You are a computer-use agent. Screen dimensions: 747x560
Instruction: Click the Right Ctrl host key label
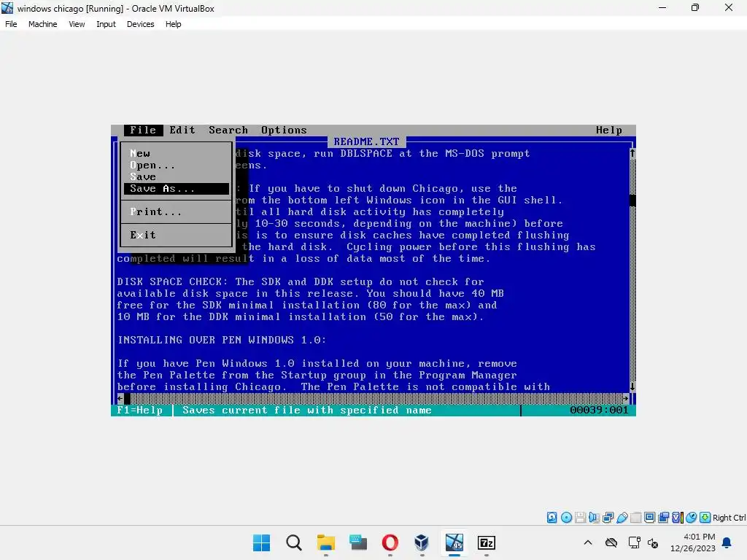point(729,518)
